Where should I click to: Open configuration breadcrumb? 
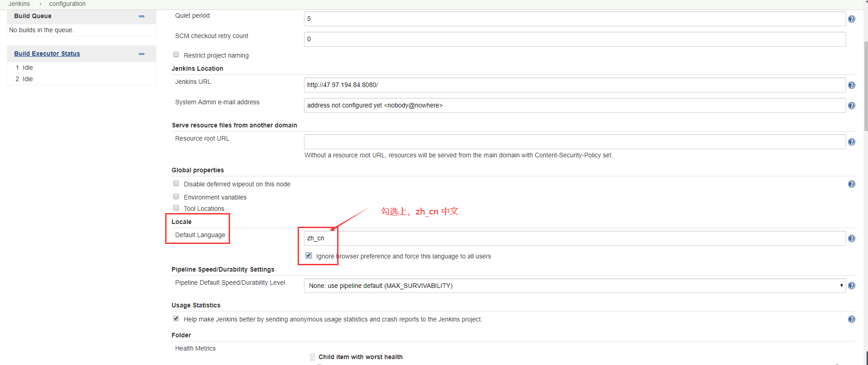tap(67, 4)
